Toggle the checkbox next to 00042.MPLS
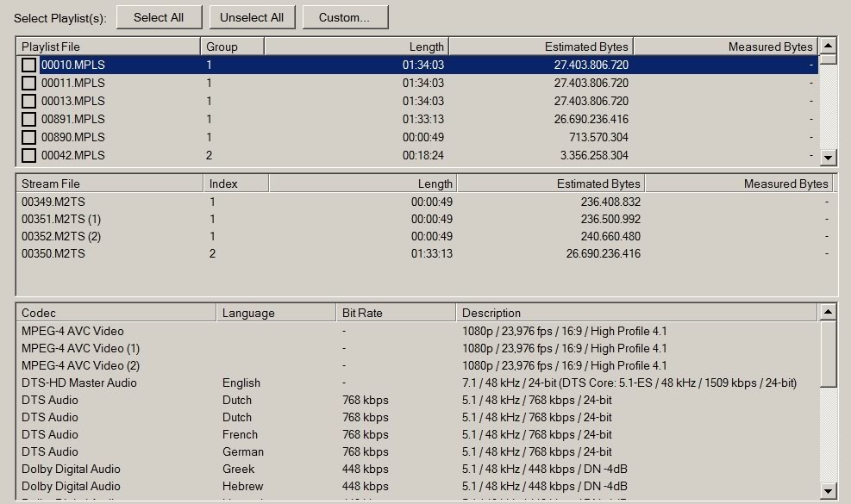 pos(29,155)
